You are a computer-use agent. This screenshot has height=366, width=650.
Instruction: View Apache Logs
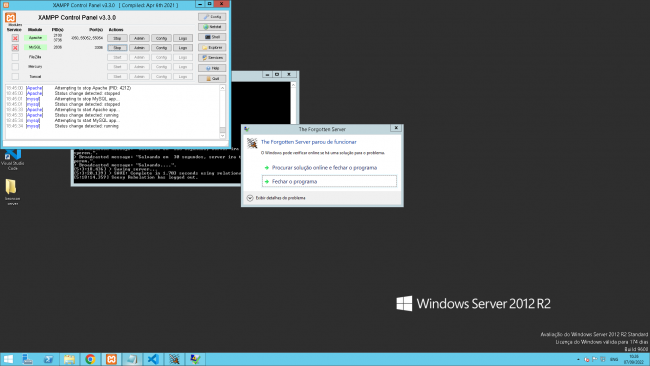tap(183, 38)
